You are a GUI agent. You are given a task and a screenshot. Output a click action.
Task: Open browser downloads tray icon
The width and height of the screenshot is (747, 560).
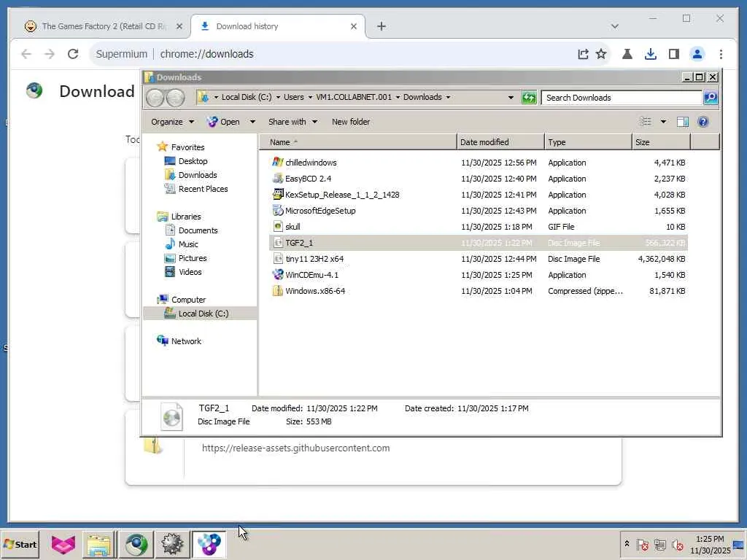point(650,54)
